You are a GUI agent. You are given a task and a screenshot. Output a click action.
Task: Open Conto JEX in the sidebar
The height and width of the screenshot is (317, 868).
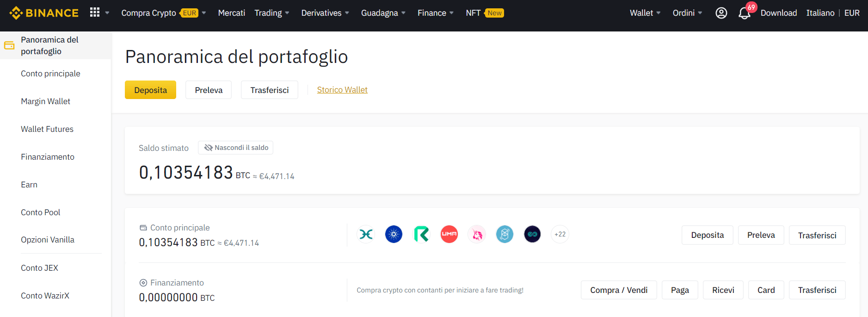(x=39, y=268)
